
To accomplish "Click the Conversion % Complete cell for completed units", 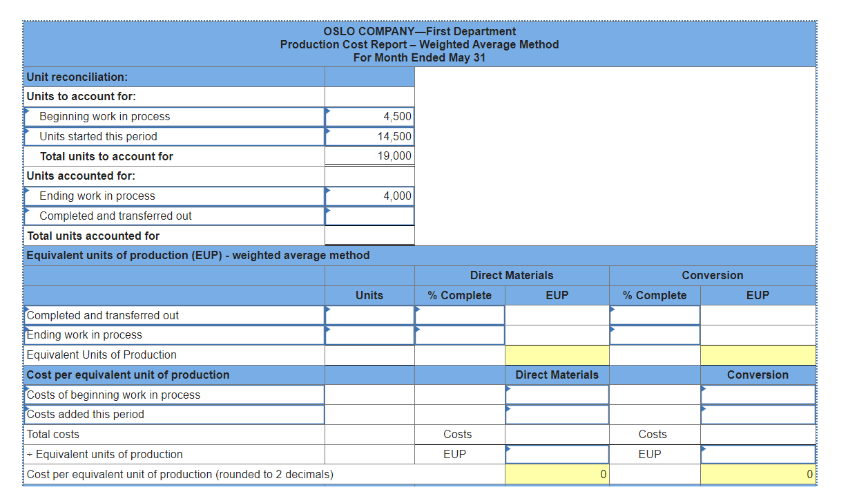I will point(655,315).
